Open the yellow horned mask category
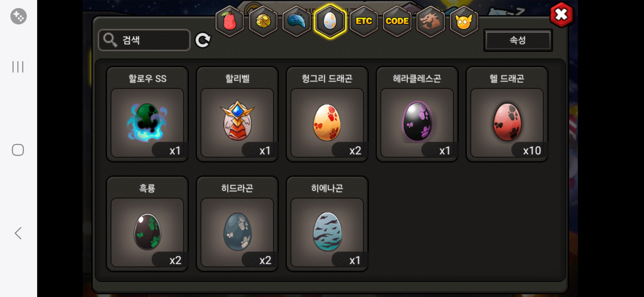 pos(464,21)
